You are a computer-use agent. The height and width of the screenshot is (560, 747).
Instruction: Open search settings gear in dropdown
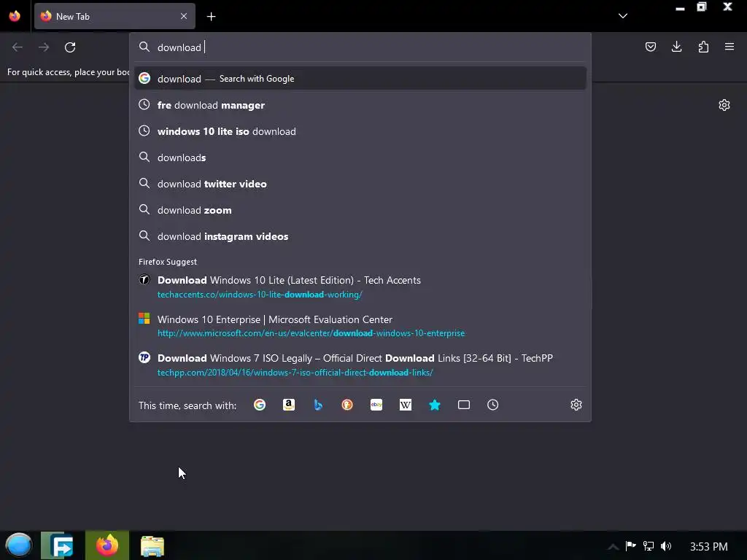coord(576,405)
